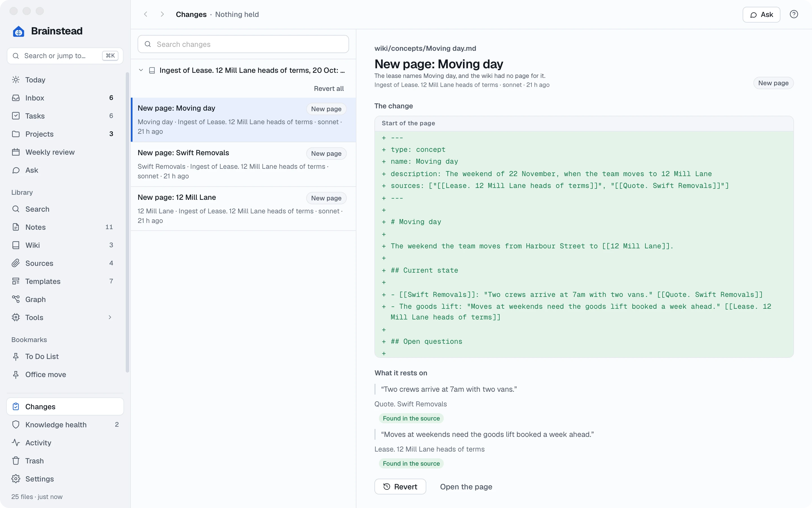Open To Do List pinned bookmark
The width and height of the screenshot is (812, 508).
click(x=65, y=356)
